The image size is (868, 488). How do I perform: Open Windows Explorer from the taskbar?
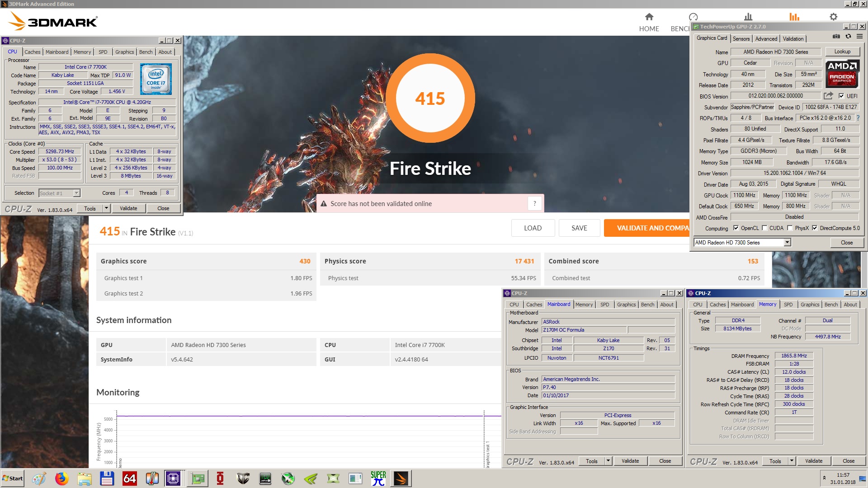coord(84,479)
